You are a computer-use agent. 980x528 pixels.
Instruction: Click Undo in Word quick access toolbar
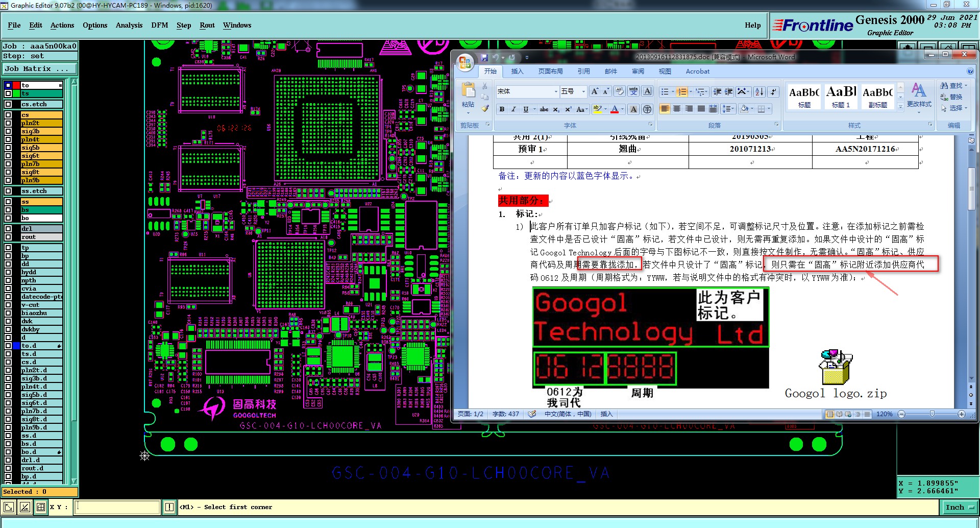coord(496,57)
